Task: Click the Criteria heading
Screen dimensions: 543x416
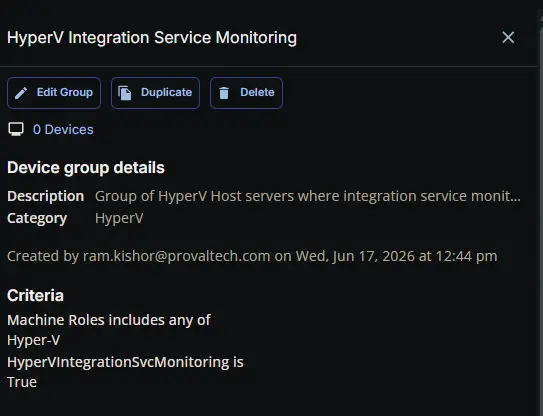Action: point(35,295)
